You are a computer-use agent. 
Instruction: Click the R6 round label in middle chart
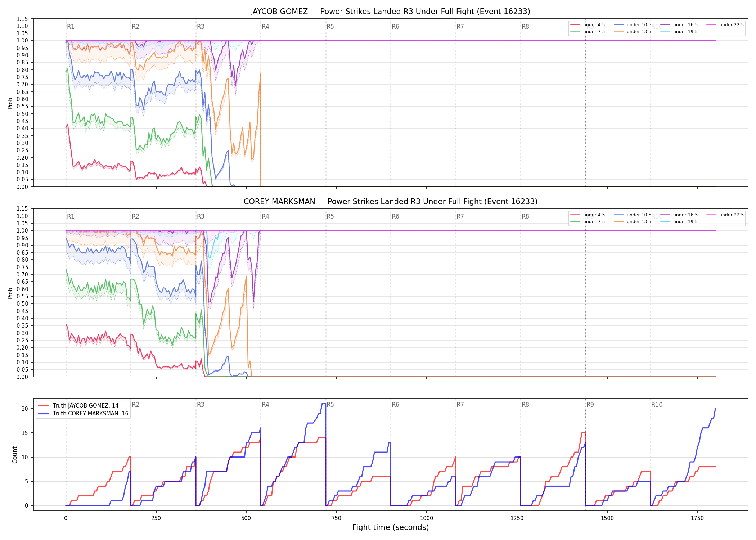click(x=395, y=216)
